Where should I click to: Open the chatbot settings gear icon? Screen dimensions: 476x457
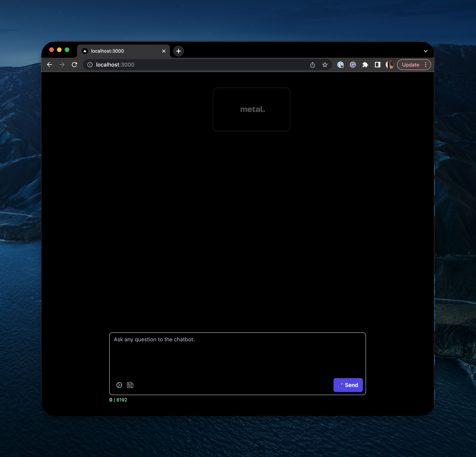pos(119,385)
